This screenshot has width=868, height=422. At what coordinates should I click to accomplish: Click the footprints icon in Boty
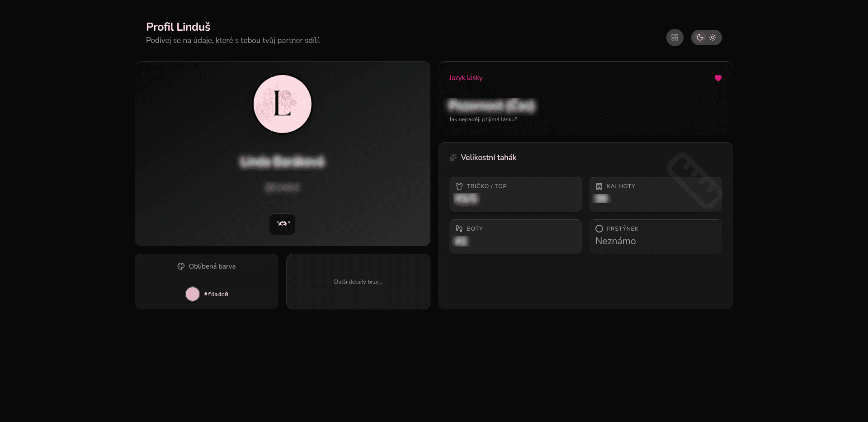tap(459, 229)
